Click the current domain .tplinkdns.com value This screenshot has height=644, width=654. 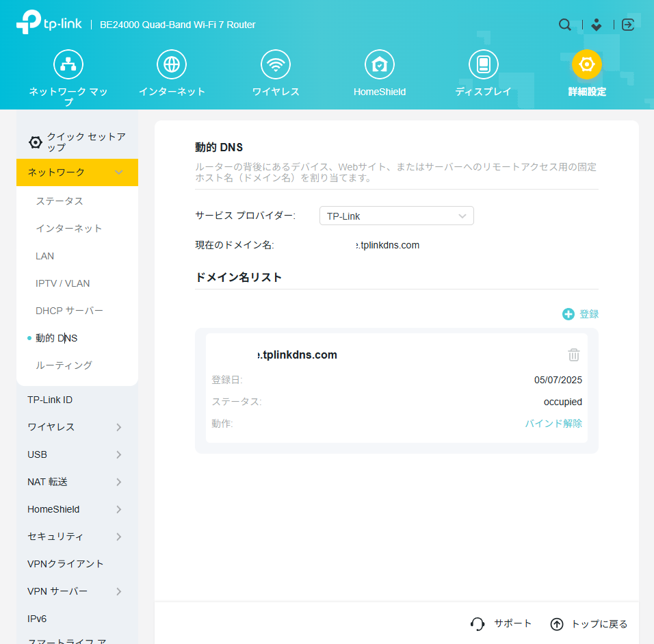click(x=388, y=246)
